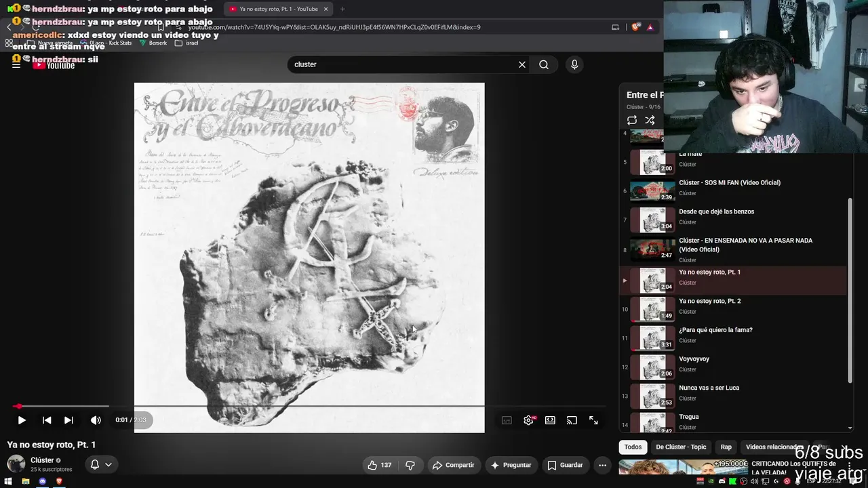Clear the search box with the X
The height and width of the screenshot is (488, 868).
coord(522,64)
